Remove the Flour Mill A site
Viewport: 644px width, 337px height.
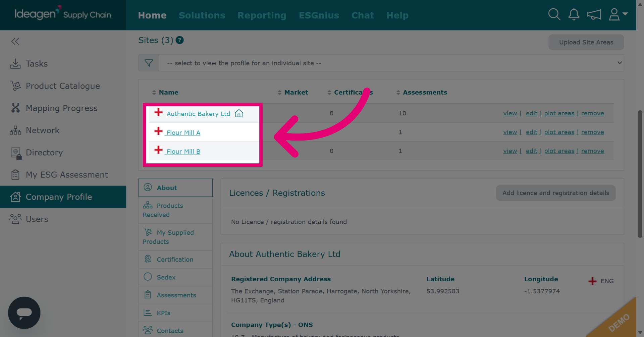[592, 132]
